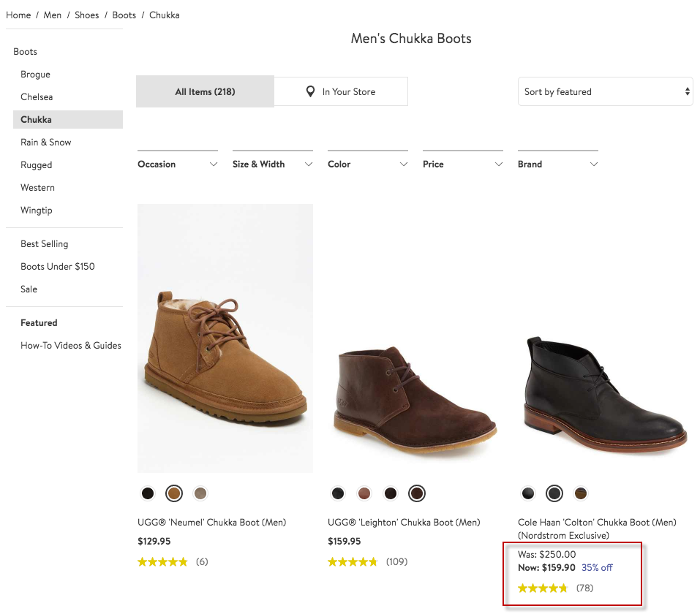The height and width of the screenshot is (614, 700).
Task: Click the star rating for UGG Leighton
Action: coord(353,562)
